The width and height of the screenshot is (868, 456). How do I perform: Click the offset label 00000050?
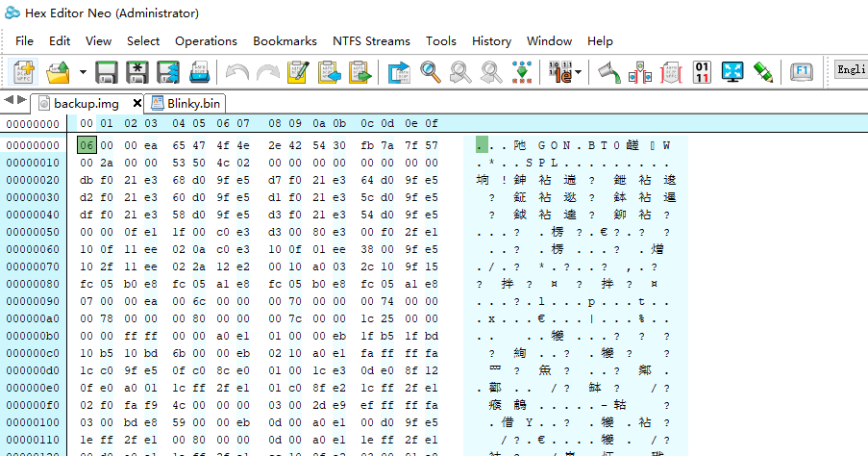33,232
